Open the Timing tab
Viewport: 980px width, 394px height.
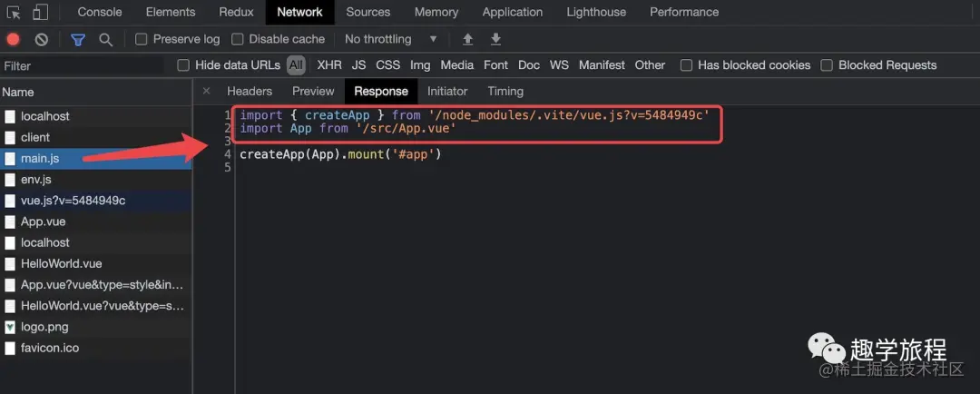[x=505, y=92]
